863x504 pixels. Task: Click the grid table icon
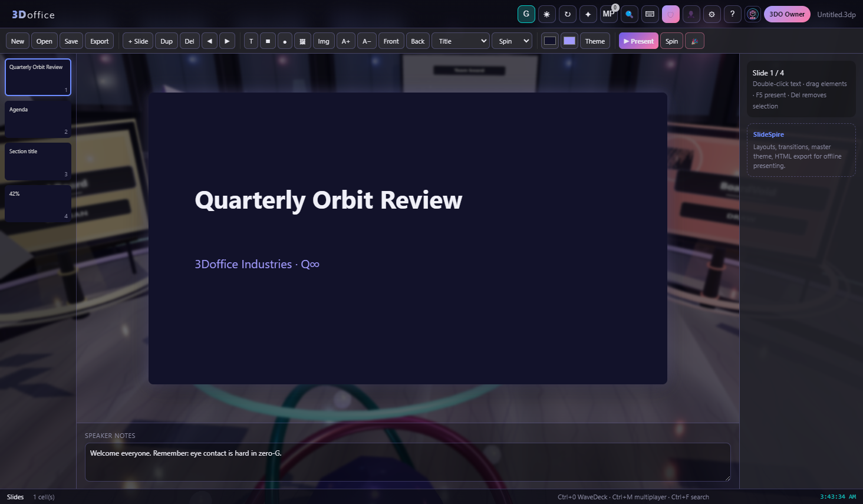(302, 41)
